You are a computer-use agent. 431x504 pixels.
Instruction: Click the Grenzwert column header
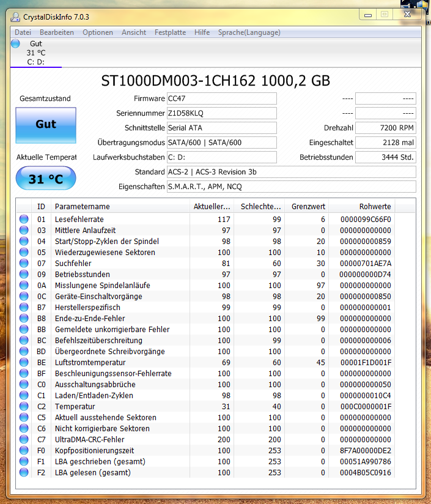tap(307, 206)
